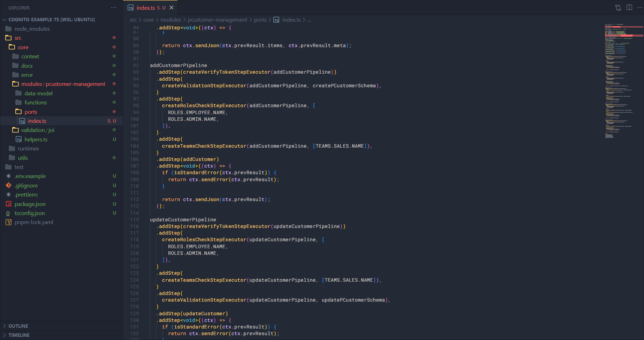Click the tsconfig.json braces icon
This screenshot has height=340, width=644.
[x=8, y=213]
